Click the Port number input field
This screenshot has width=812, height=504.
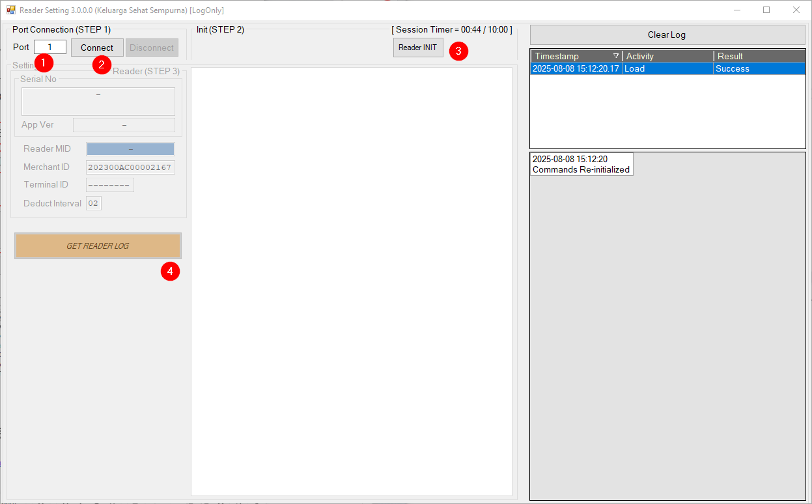(x=50, y=48)
